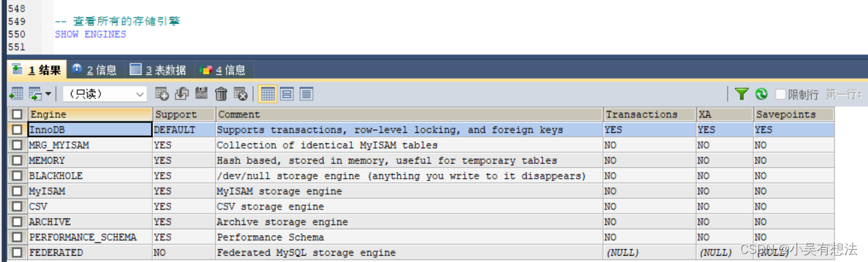Select the PERFORMANCE_SCHEMA engine cell
Screen dimensions: 868x262
coord(89,237)
